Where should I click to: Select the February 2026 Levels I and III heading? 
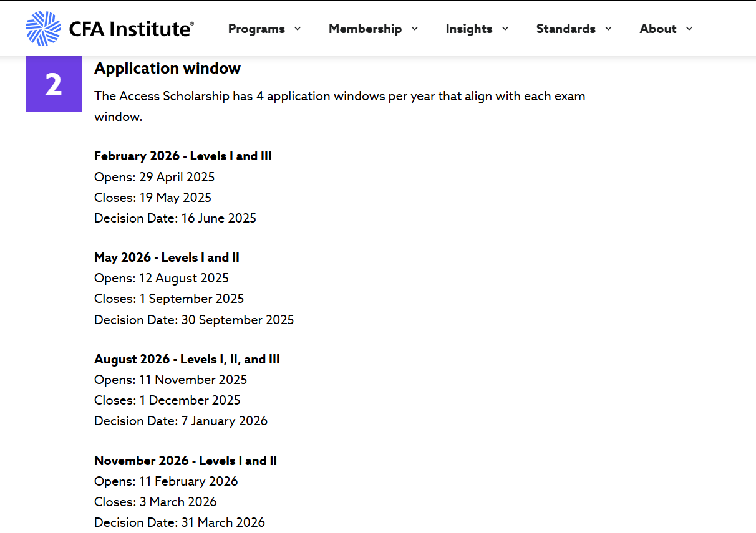183,156
